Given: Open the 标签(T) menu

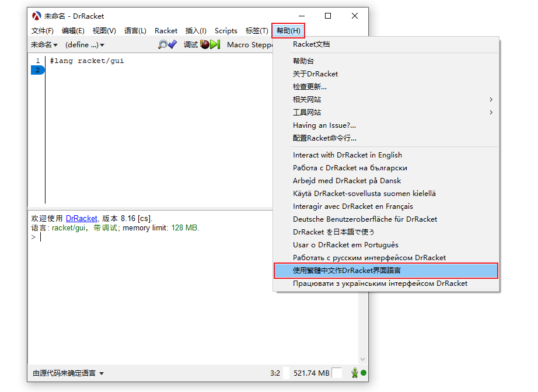Looking at the screenshot, I should (x=257, y=31).
